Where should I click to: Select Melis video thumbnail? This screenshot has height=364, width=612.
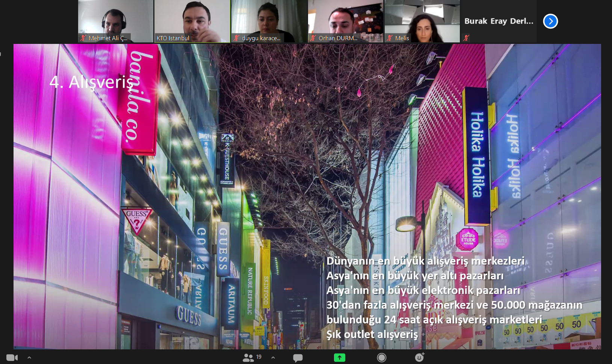[x=422, y=21]
